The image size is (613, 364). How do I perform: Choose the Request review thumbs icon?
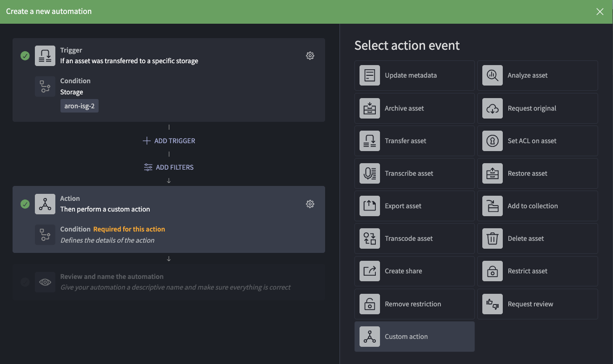493,304
